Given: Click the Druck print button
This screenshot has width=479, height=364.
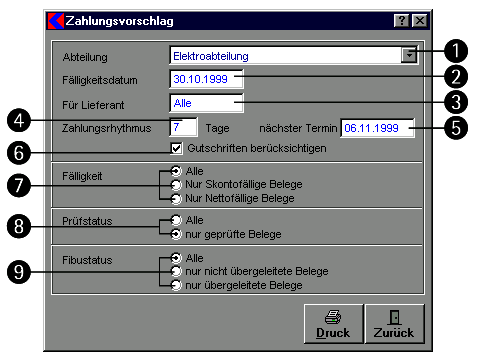Looking at the screenshot, I should pos(333,324).
